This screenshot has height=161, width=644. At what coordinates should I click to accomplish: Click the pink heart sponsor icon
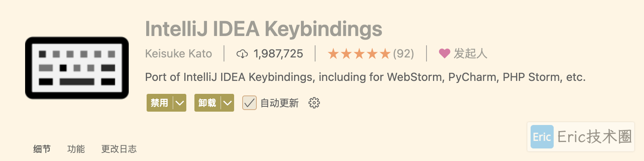tap(445, 53)
